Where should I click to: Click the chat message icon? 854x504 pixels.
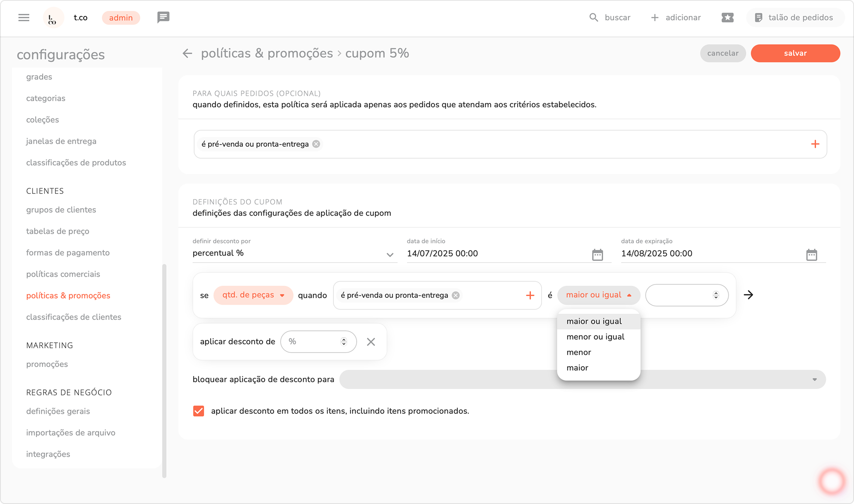click(x=163, y=17)
